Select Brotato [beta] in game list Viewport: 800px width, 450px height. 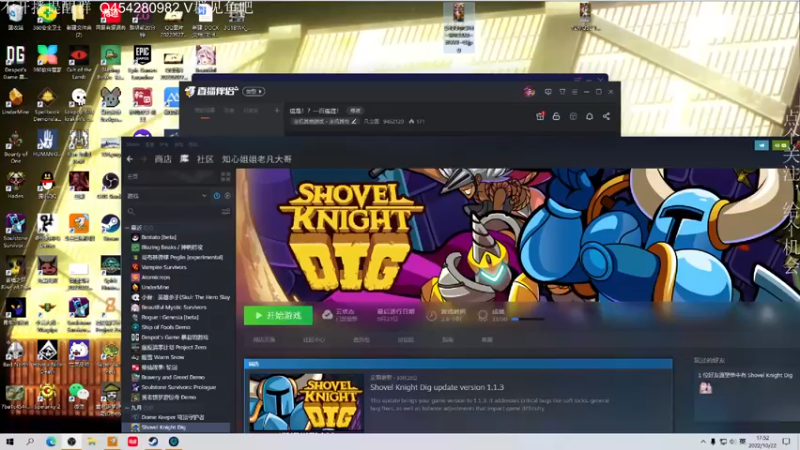pyautogui.click(x=159, y=237)
